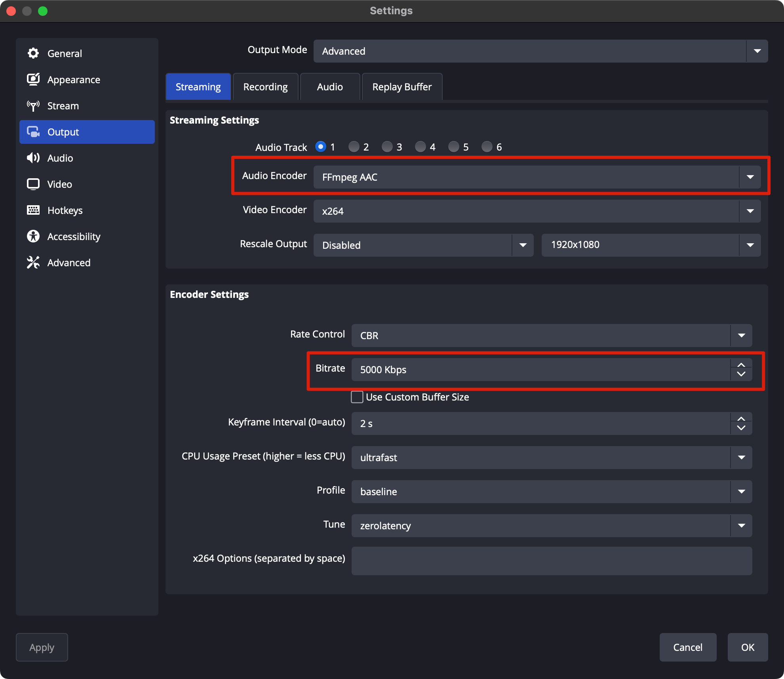Screen dimensions: 784x679
Task: Increase Keyframe Interval with up arrow
Action: 741,418
